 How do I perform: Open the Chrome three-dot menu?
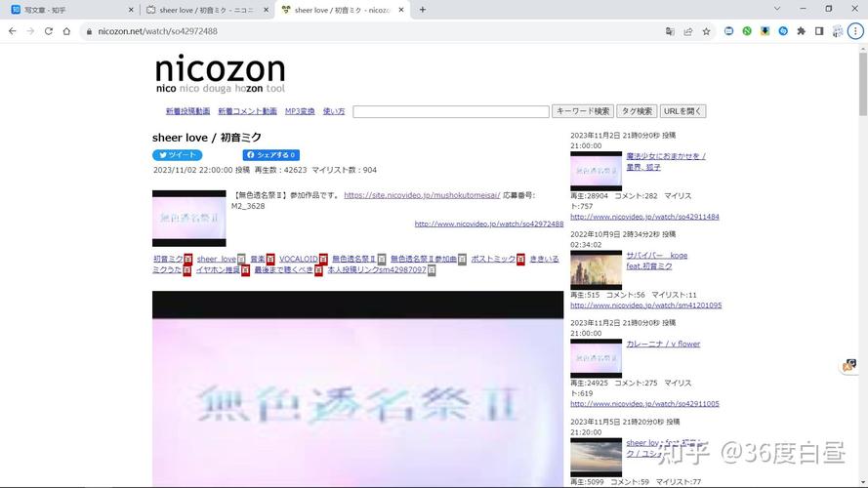(x=855, y=31)
